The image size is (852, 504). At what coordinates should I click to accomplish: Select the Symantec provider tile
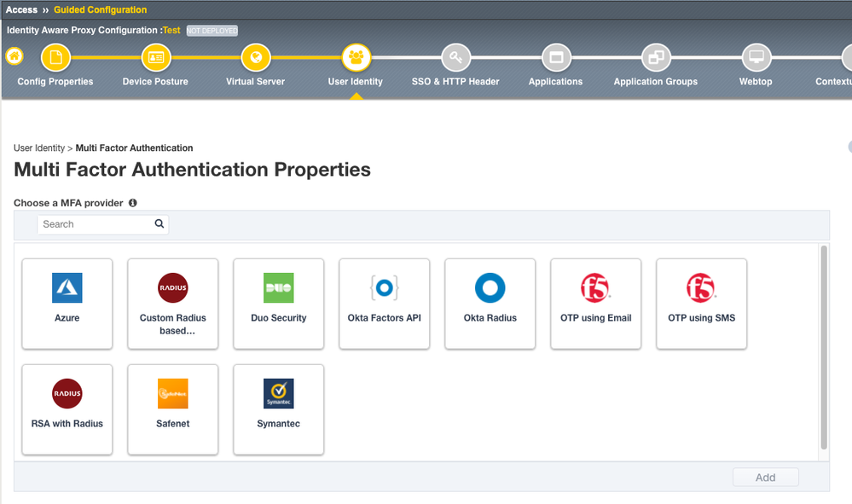pyautogui.click(x=279, y=409)
